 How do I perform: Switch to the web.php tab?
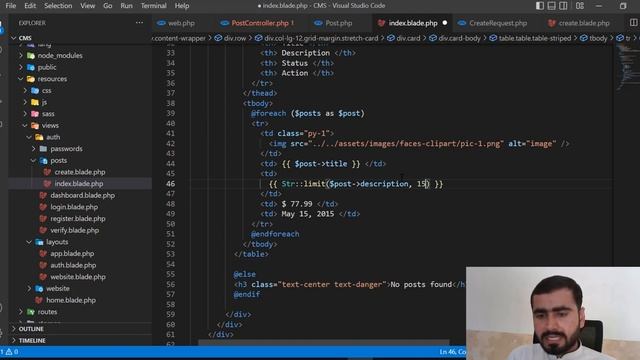pyautogui.click(x=176, y=23)
